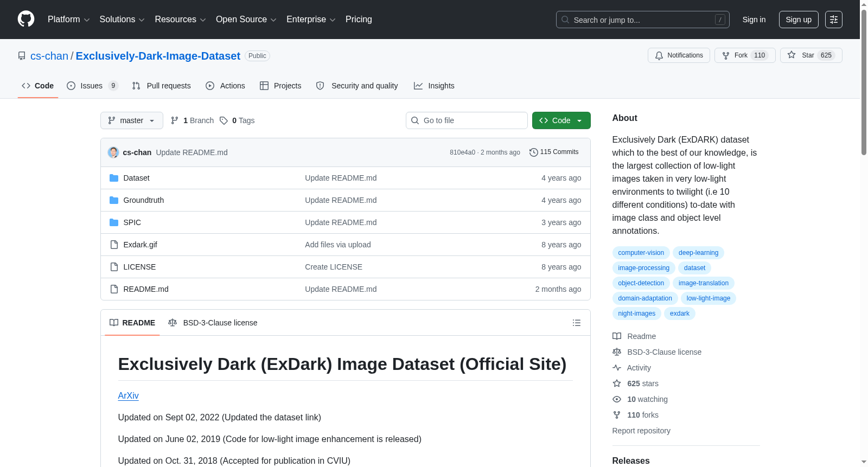This screenshot has width=868, height=467.
Task: Click the book icon next to Readme
Action: [x=617, y=336]
